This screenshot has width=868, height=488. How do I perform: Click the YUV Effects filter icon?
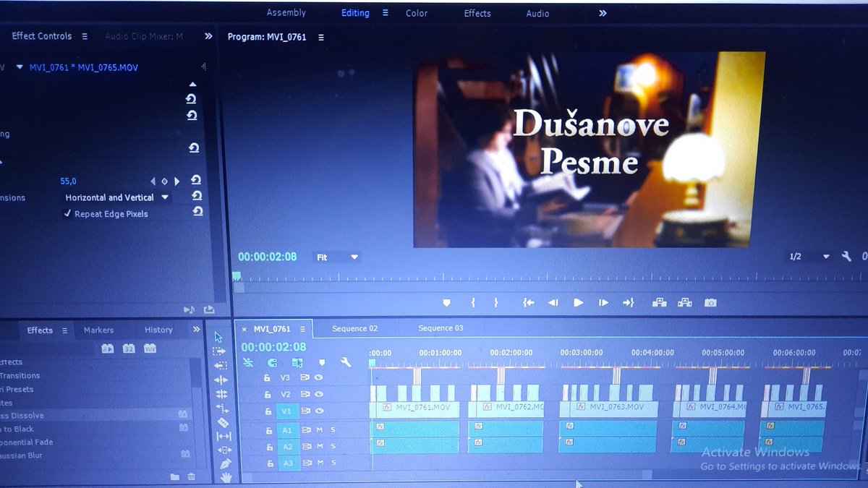tap(150, 348)
